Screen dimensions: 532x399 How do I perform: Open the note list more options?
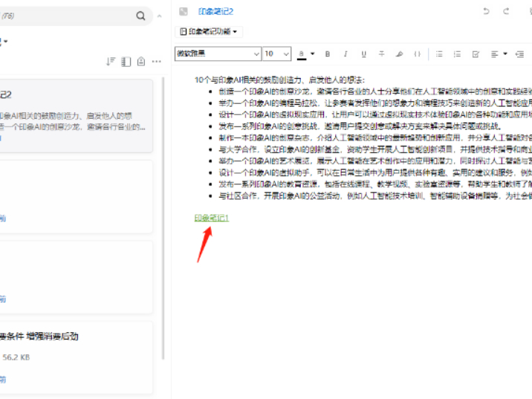157,62
